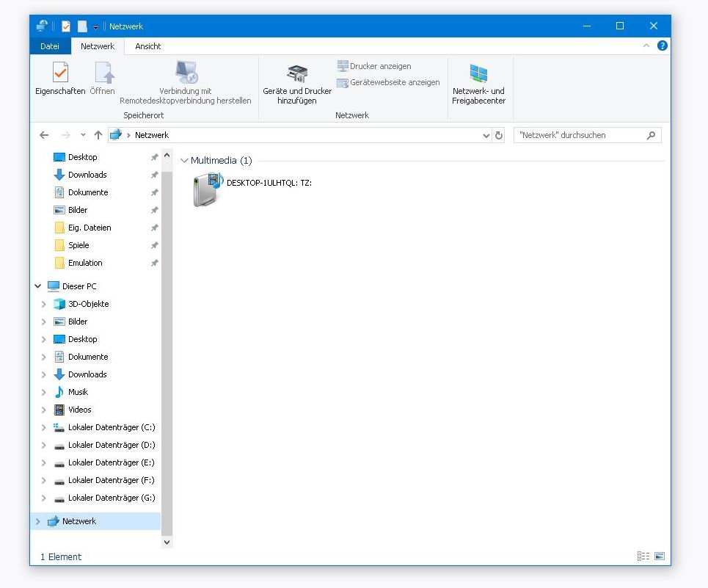Unpin Desktop via its pin icon
This screenshot has height=588, width=708.
tap(154, 157)
